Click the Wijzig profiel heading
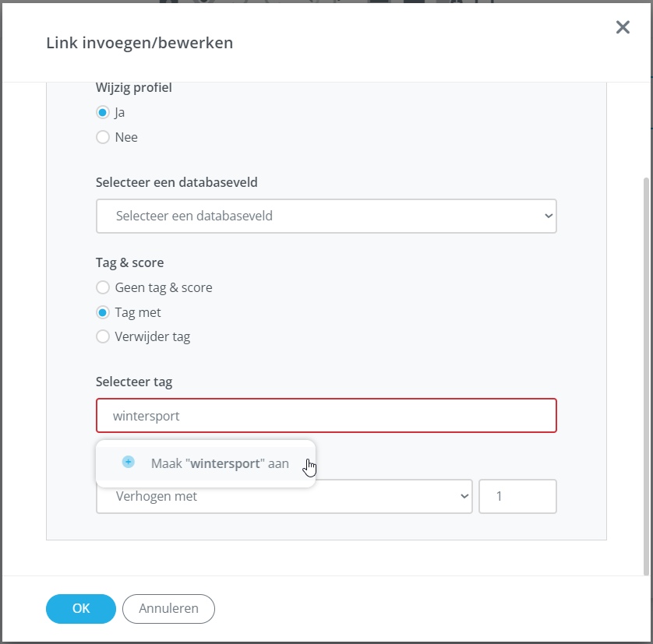653x644 pixels. 134,87
